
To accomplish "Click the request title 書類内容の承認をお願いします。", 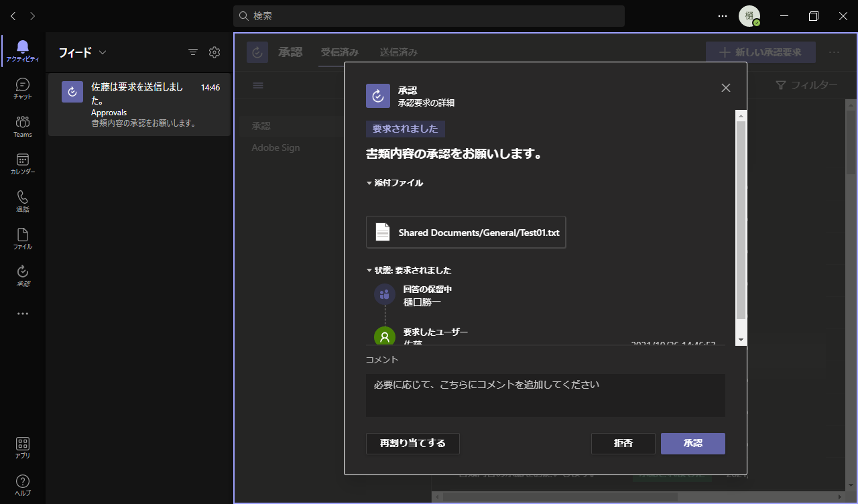I will [454, 154].
